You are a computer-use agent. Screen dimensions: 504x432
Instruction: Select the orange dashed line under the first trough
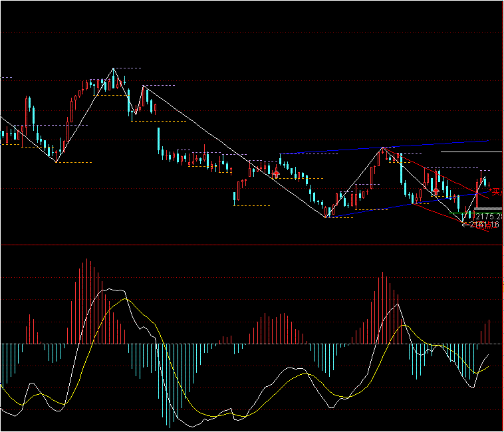tap(74, 162)
